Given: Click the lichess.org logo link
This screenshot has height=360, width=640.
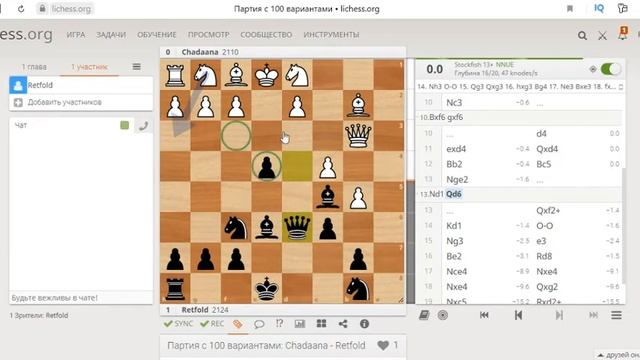Looking at the screenshot, I should [x=26, y=35].
